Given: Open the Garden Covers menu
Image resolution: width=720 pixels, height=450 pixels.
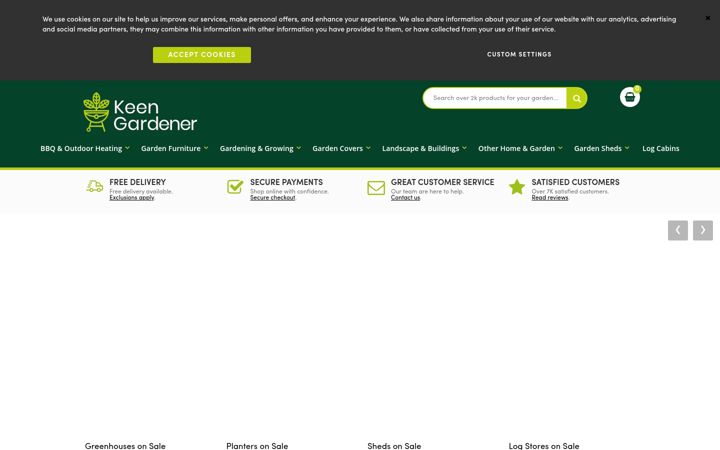Looking at the screenshot, I should 338,148.
